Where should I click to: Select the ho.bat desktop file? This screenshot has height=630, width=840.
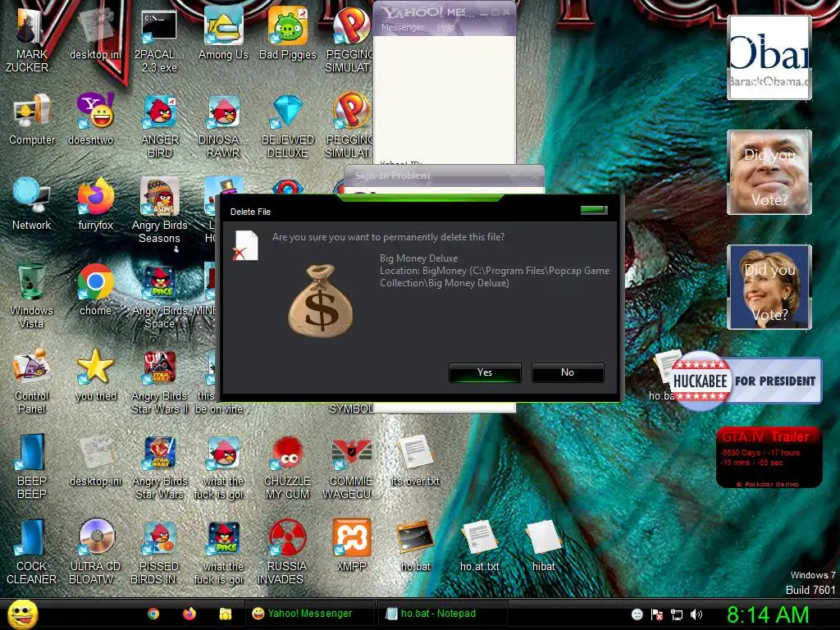click(x=415, y=545)
